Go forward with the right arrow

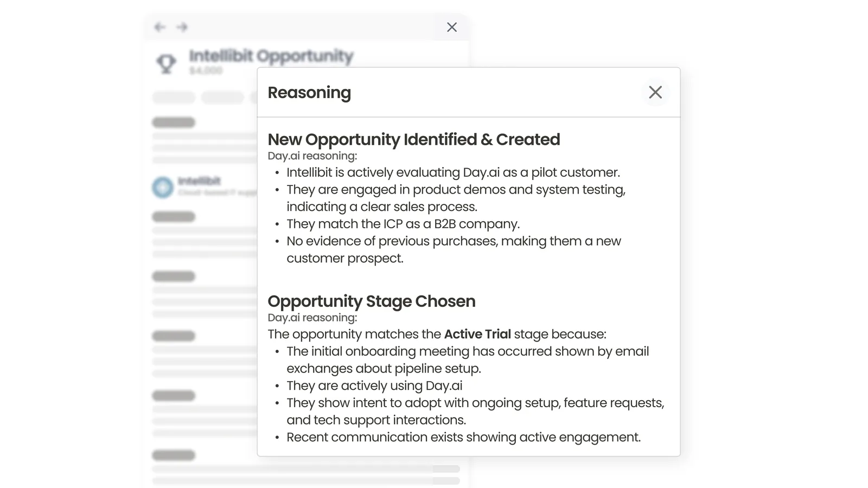tap(182, 27)
